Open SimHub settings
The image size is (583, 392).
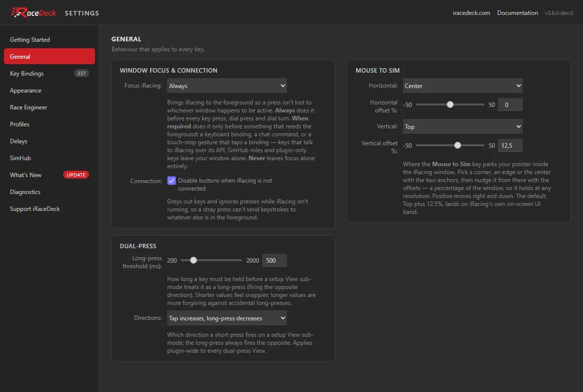tap(49, 158)
